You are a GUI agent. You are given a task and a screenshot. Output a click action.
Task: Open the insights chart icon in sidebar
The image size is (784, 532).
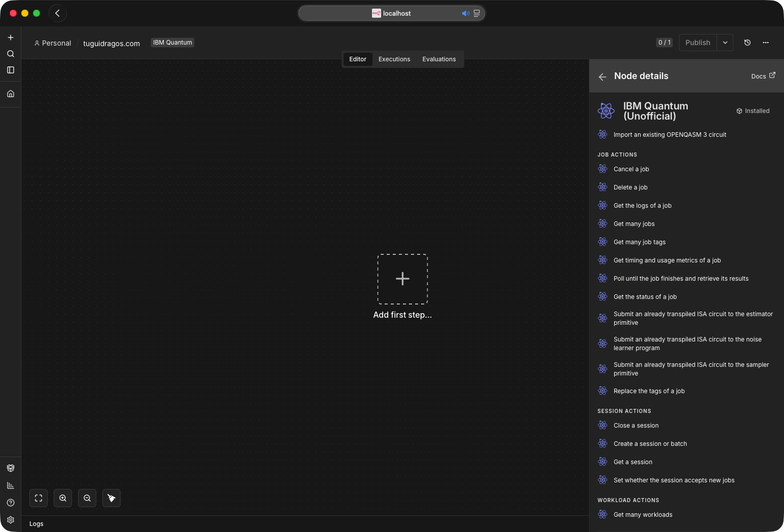pyautogui.click(x=11, y=485)
